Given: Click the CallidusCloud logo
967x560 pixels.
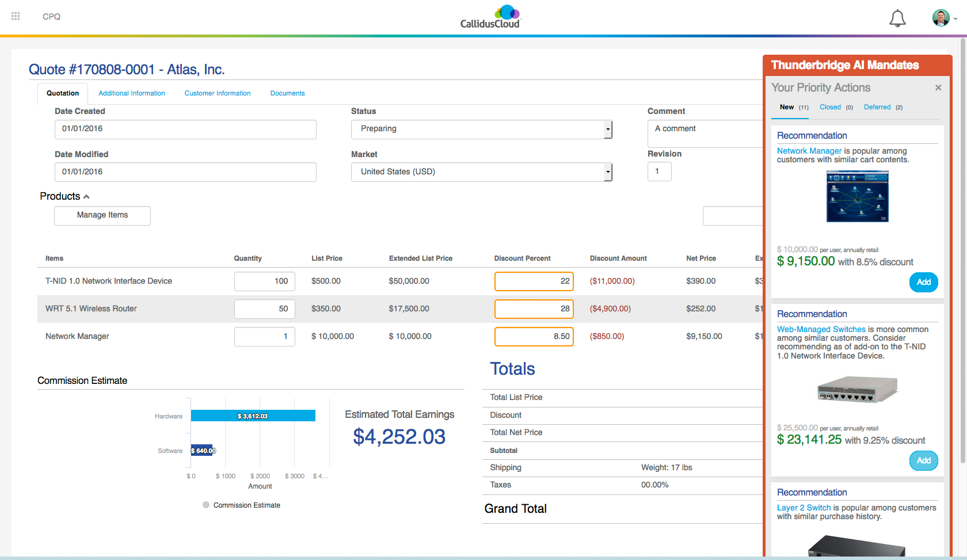Looking at the screenshot, I should click(x=490, y=16).
